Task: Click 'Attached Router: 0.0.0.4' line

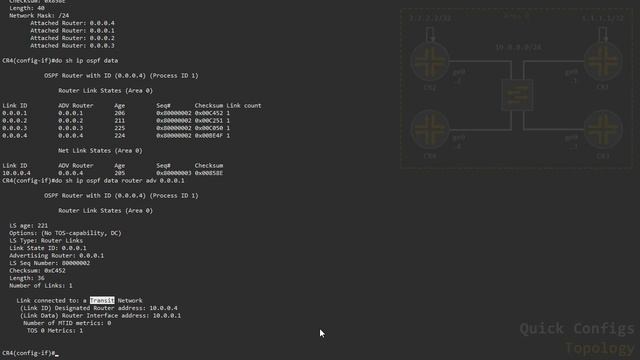Action: 72,23
